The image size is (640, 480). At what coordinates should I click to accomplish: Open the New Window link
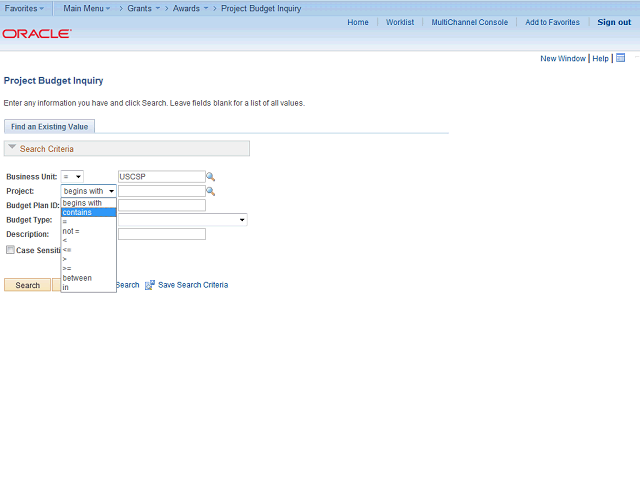(x=563, y=58)
